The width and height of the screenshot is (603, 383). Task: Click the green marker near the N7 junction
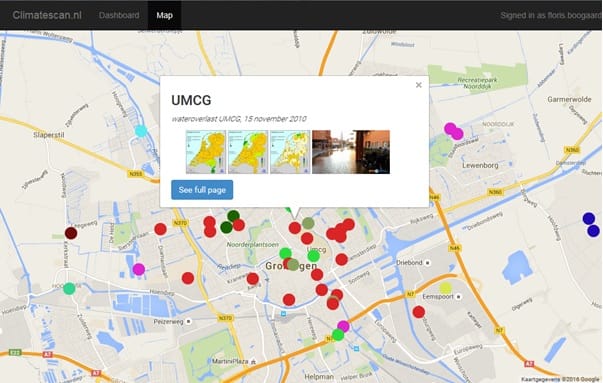[x=338, y=335]
